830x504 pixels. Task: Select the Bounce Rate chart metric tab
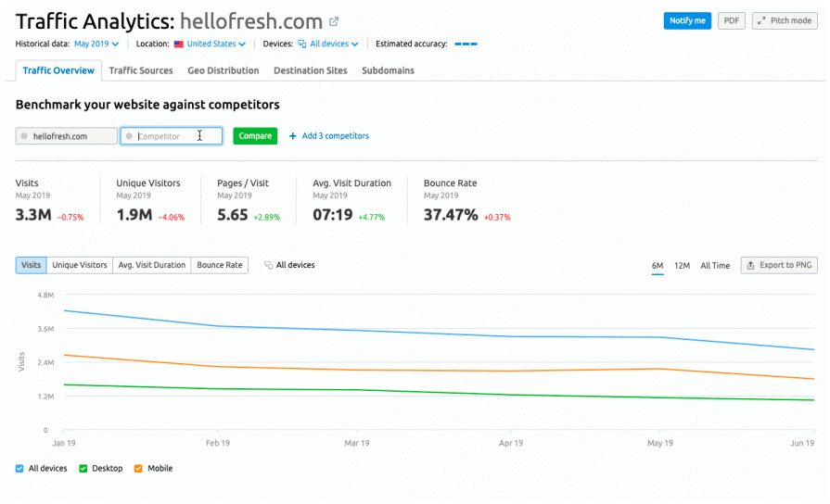220,265
